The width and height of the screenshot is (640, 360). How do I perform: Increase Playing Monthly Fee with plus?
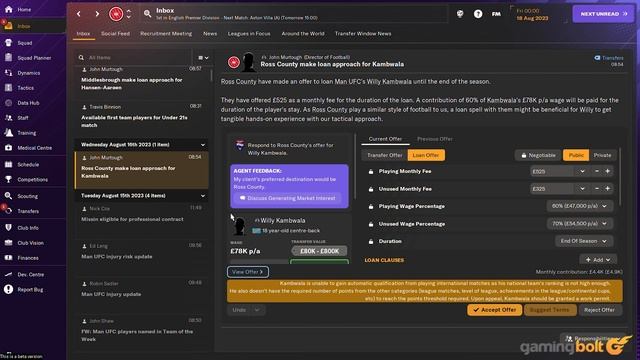607,171
